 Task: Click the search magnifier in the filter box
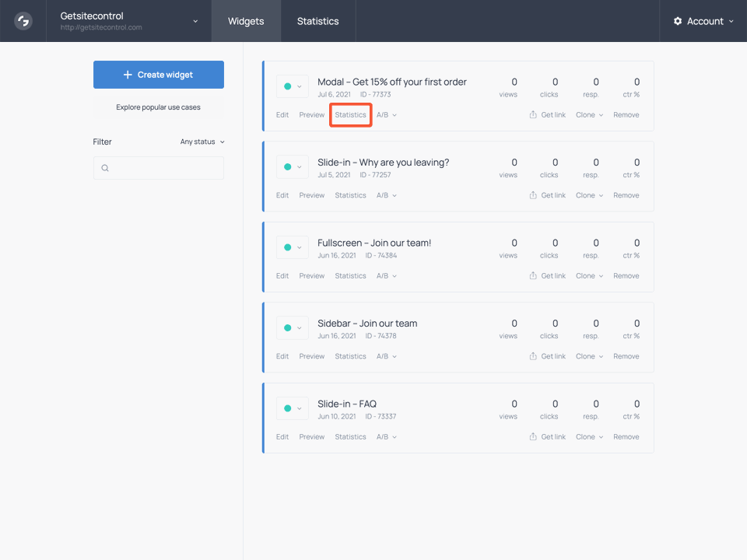(x=105, y=168)
